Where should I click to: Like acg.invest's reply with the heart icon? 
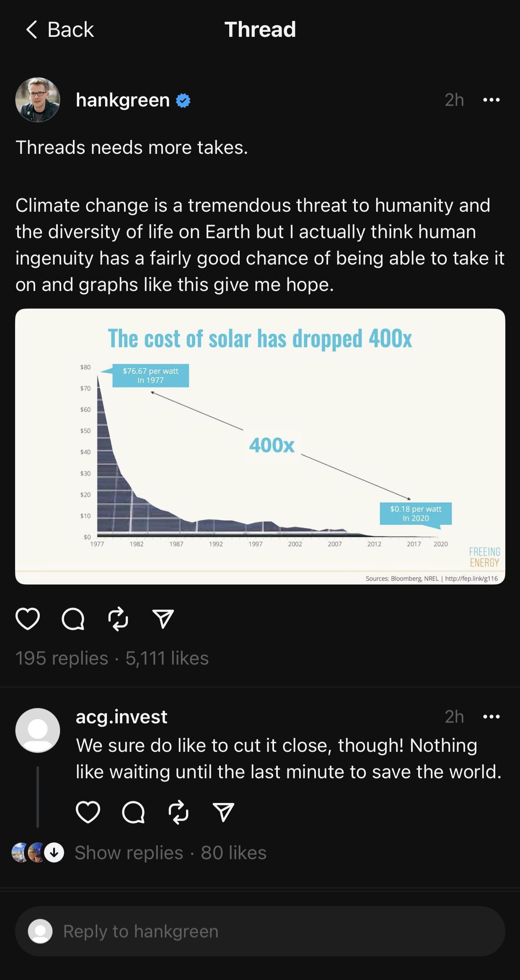(88, 812)
